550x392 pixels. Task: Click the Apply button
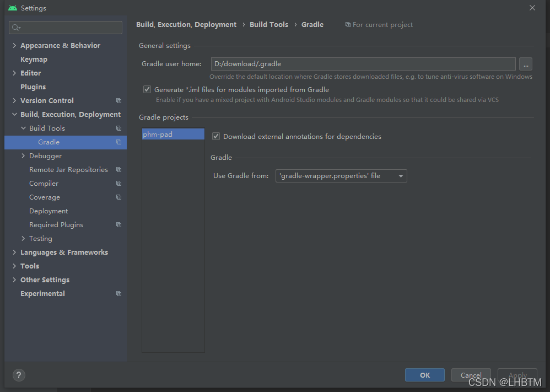click(x=517, y=375)
